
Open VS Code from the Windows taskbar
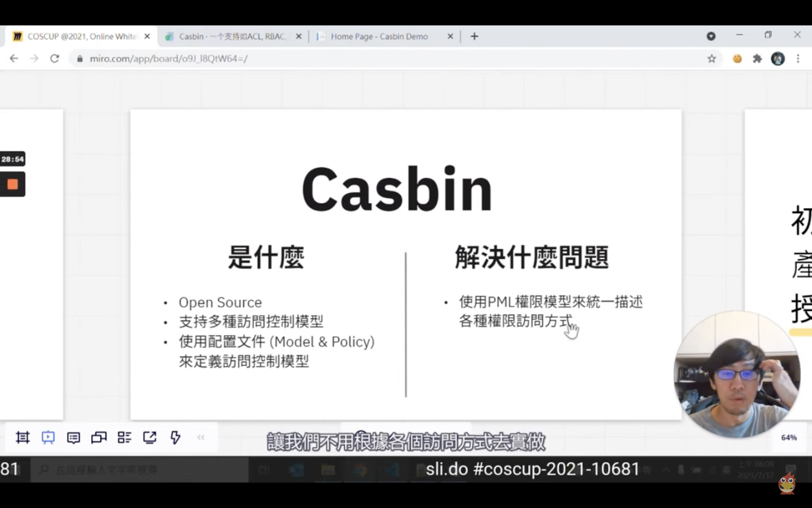(x=392, y=469)
